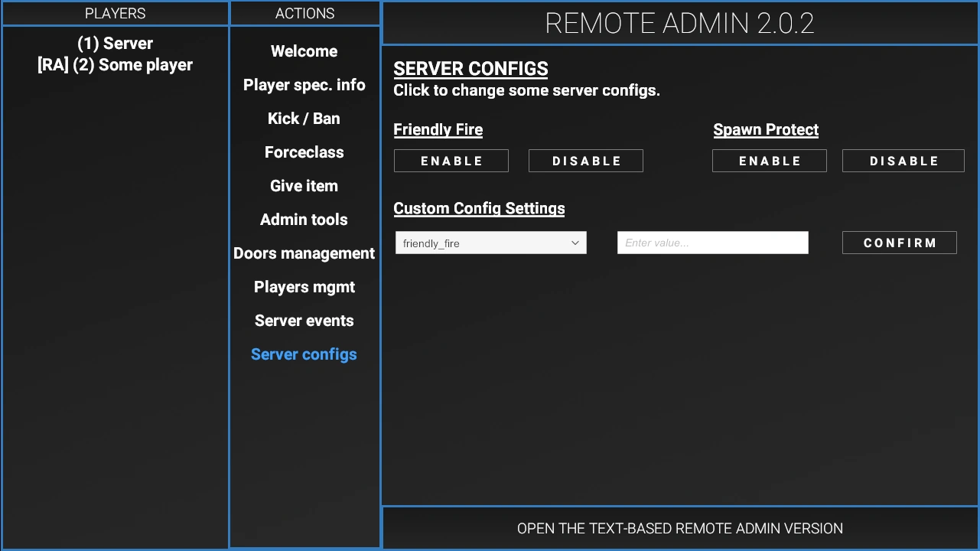Select the Forceclass action
The width and height of the screenshot is (980, 551).
304,152
